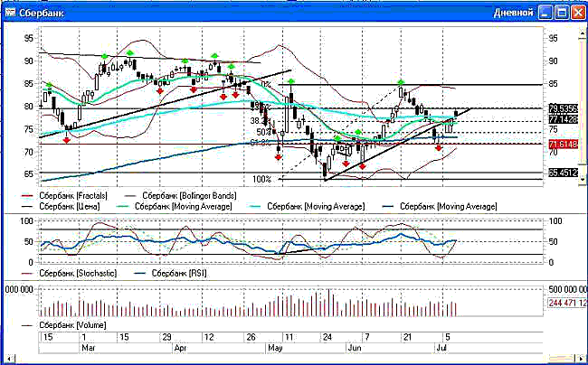Click the green fractal marker at 85 near Jun 21

click(402, 82)
